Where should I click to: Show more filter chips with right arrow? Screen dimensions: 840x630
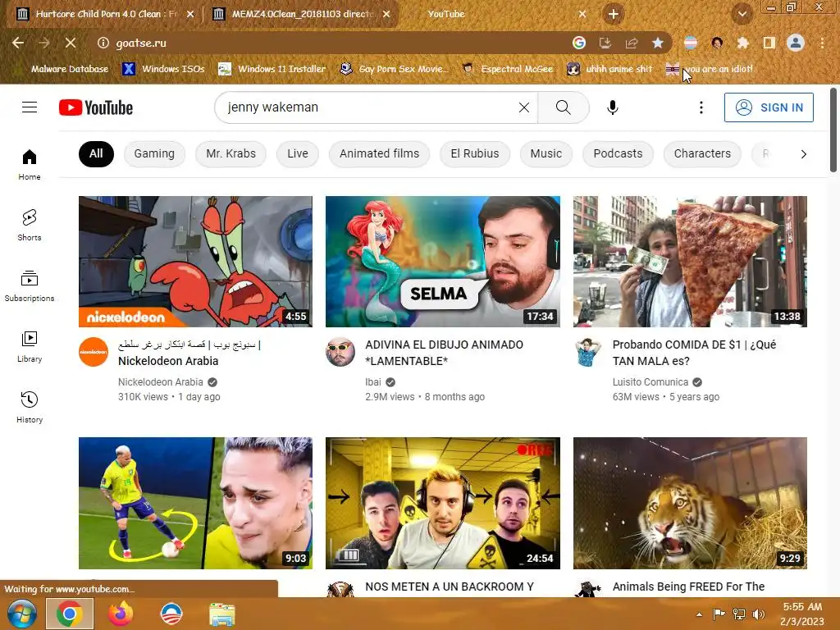[x=803, y=154]
